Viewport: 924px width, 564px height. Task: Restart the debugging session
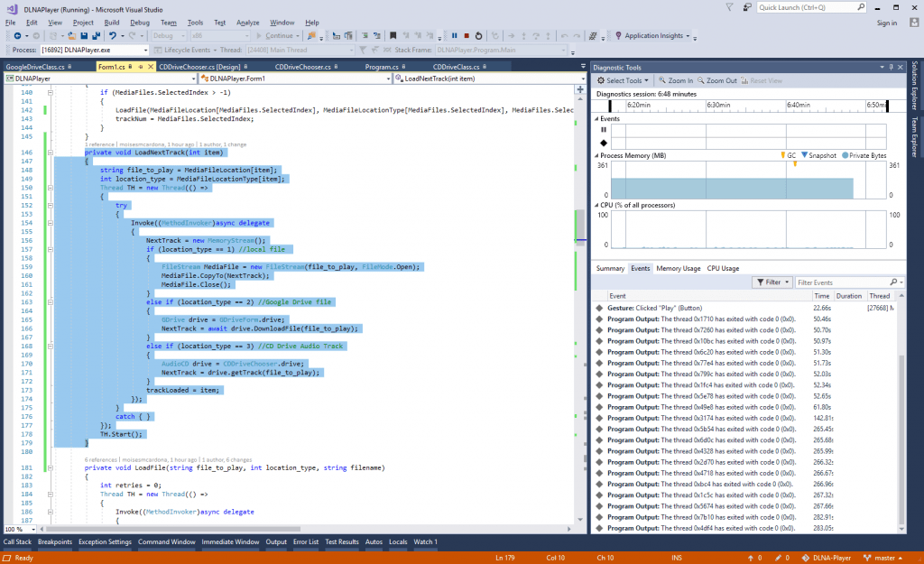pyautogui.click(x=477, y=36)
